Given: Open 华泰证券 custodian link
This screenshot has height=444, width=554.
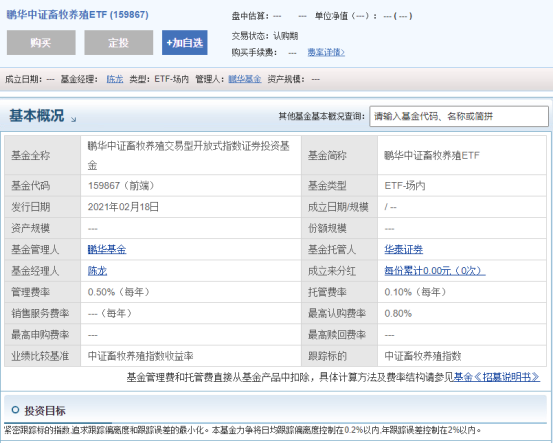Looking at the screenshot, I should [x=403, y=250].
